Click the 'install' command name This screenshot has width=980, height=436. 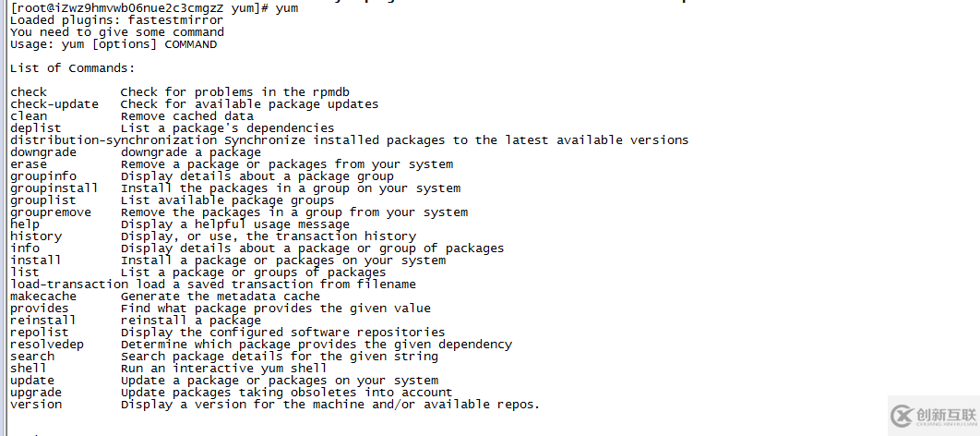(x=36, y=260)
